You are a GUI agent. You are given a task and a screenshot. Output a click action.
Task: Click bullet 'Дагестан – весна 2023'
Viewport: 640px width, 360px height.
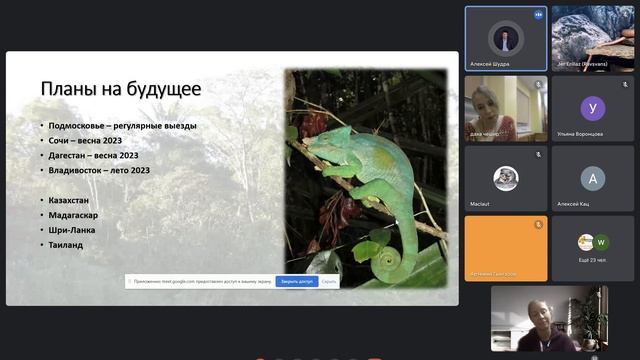click(x=93, y=156)
